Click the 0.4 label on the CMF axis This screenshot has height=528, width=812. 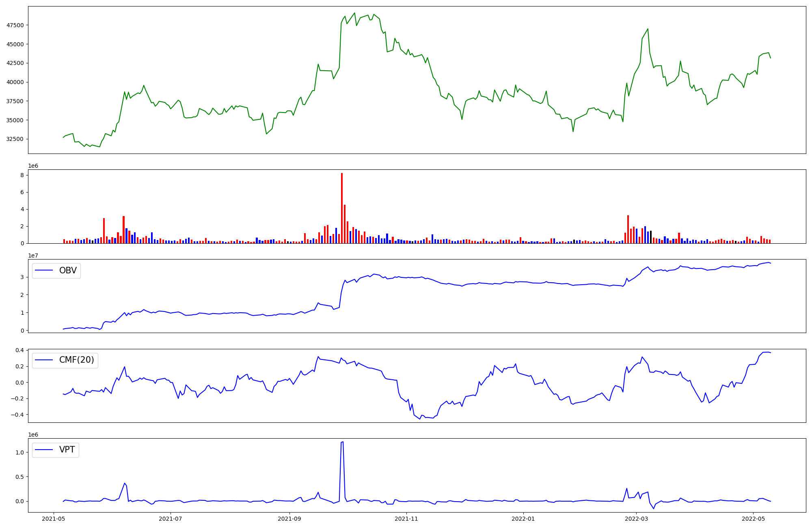19,350
